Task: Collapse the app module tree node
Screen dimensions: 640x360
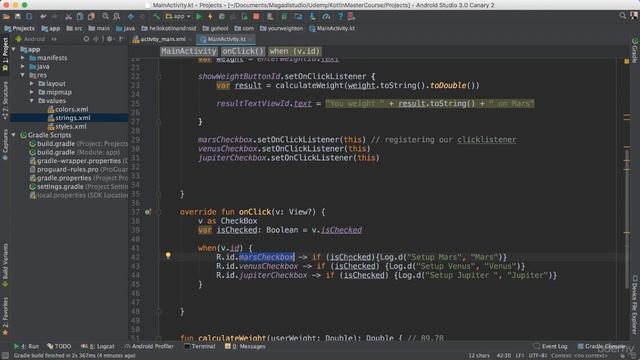Action: click(x=14, y=49)
